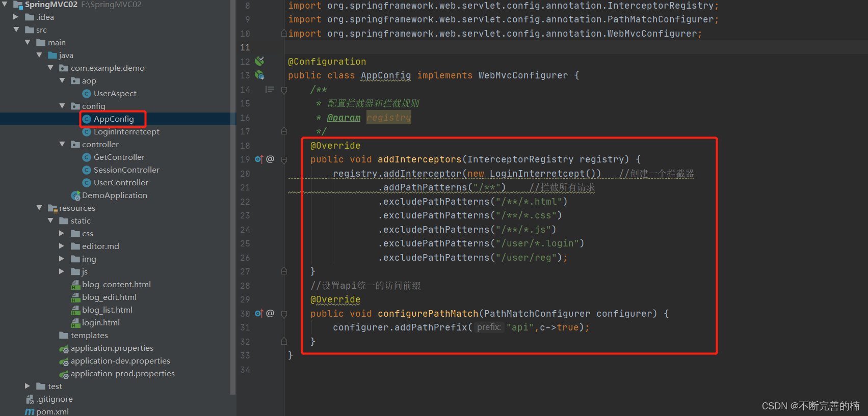
Task: Open the LoginInterretcept class
Action: coord(126,131)
